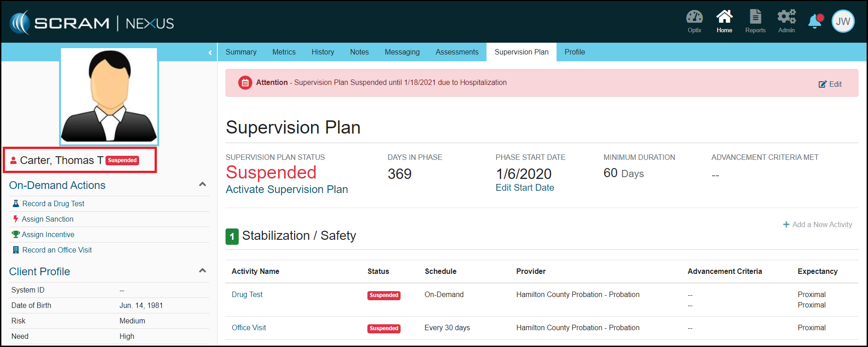This screenshot has width=868, height=347.
Task: Open the Assessments tab
Action: click(457, 52)
